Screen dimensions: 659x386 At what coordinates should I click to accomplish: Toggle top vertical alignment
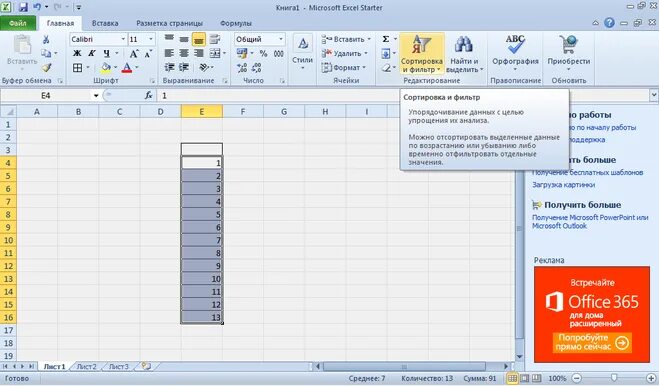pyautogui.click(x=169, y=39)
